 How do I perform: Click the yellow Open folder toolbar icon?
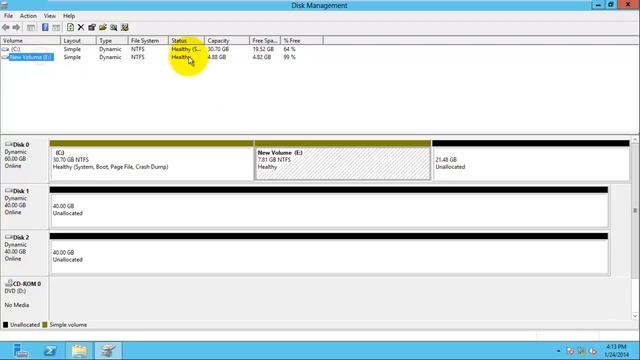tap(103, 27)
